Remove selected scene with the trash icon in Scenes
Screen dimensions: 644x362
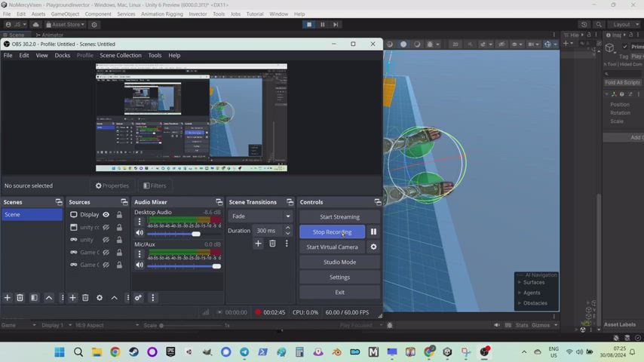[20, 297]
